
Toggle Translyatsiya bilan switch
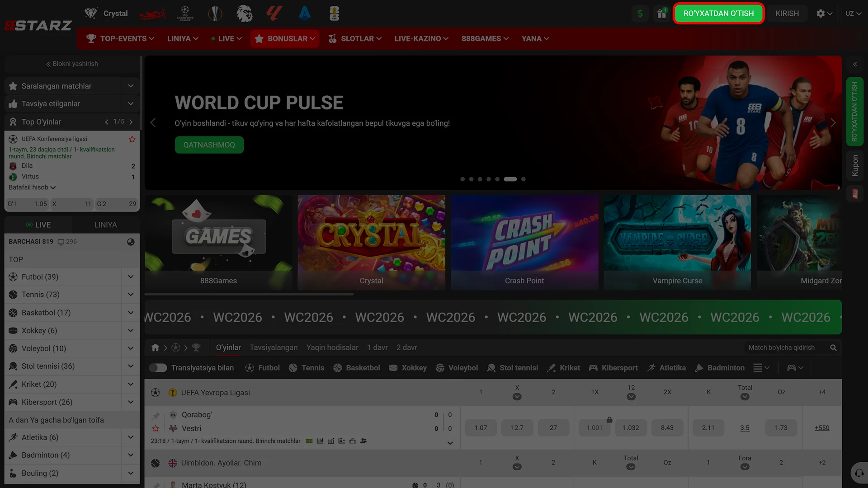tap(158, 368)
